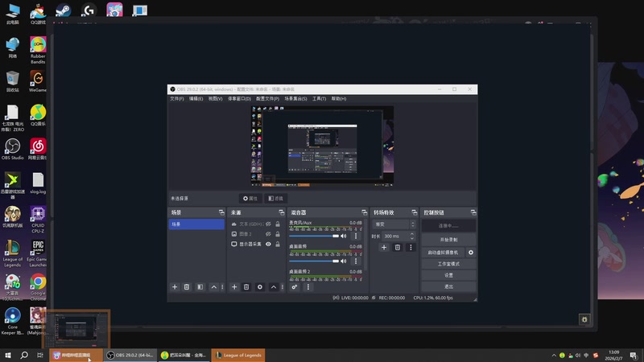This screenshot has height=362, width=644.
Task: Open the 工具(T) menu
Action: pos(319,99)
